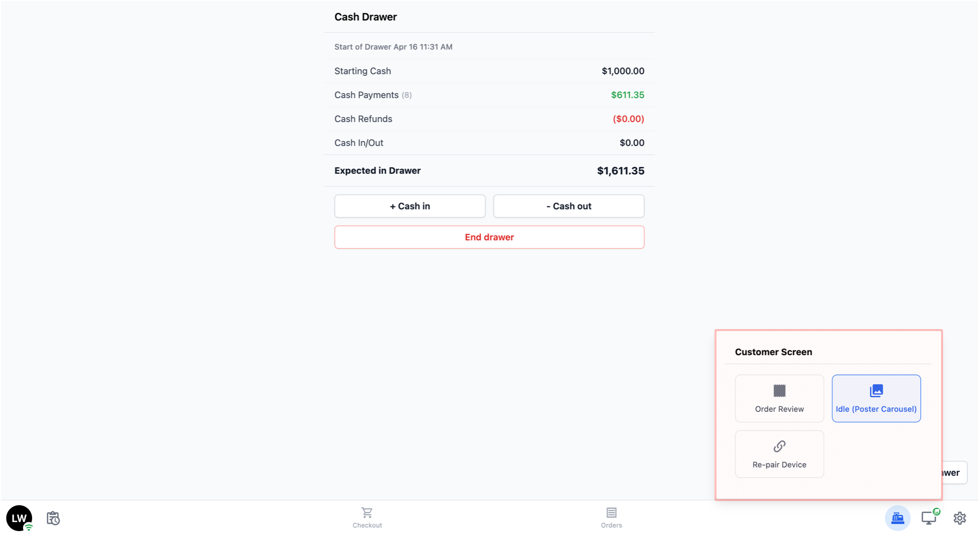Image resolution: width=980 pixels, height=537 pixels.
Task: Click the poster carousel images icon
Action: 876,391
